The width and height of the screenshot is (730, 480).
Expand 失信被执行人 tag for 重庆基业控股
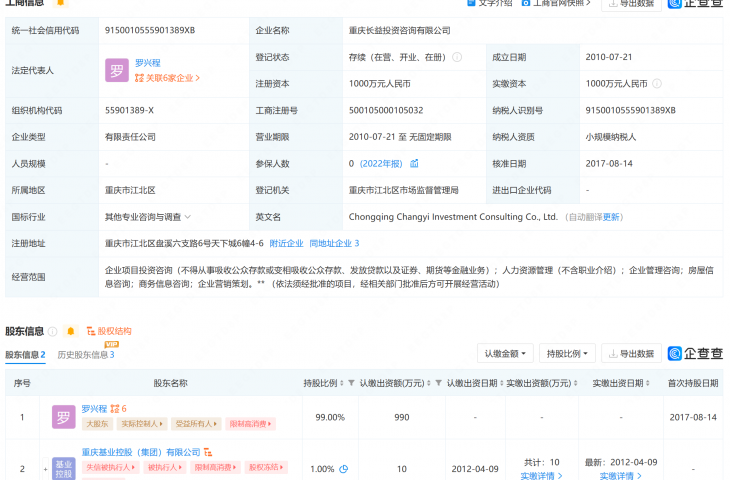click(110, 467)
